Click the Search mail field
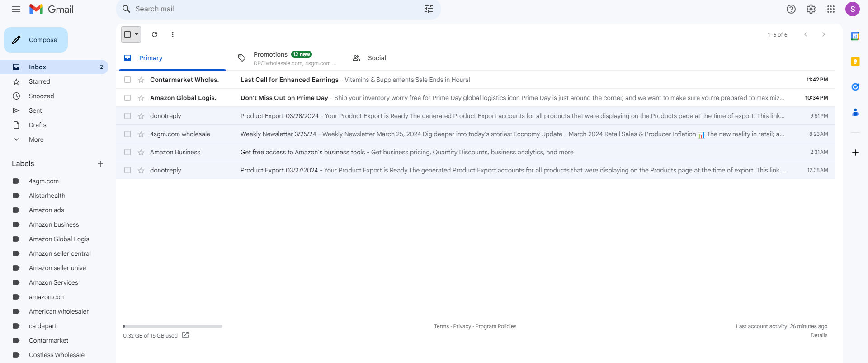This screenshot has width=868, height=363. (278, 9)
